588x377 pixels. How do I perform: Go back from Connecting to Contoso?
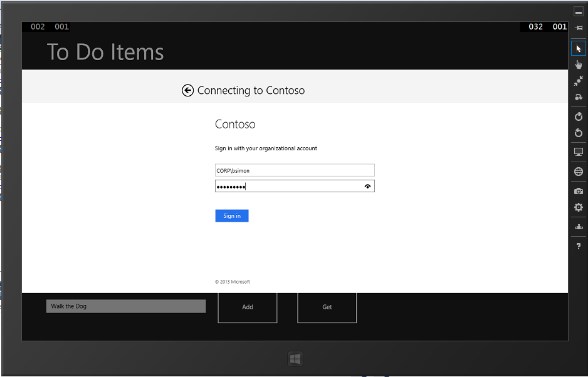pyautogui.click(x=187, y=91)
